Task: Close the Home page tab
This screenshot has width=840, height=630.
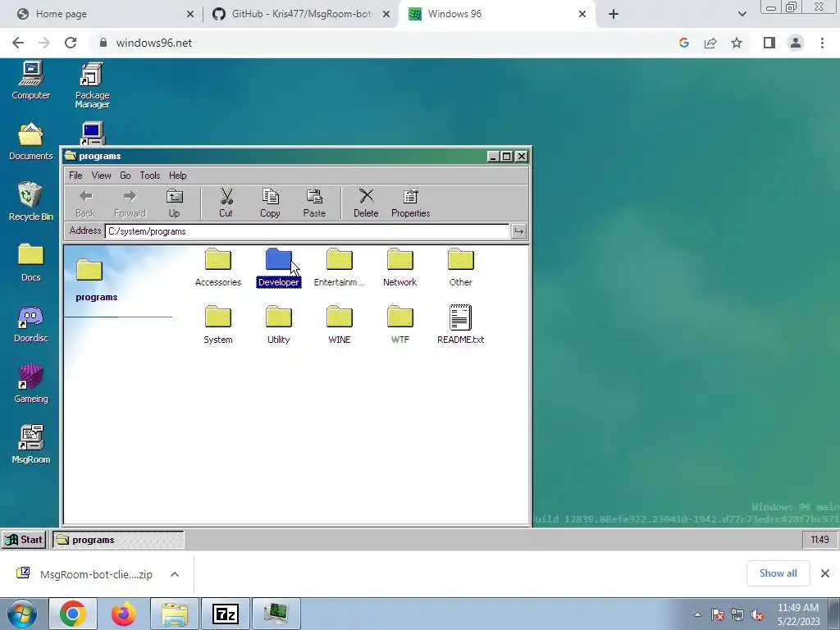Action: [x=190, y=14]
